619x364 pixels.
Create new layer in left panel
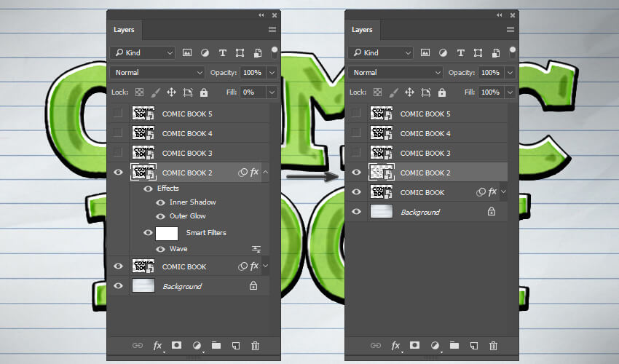(x=236, y=346)
